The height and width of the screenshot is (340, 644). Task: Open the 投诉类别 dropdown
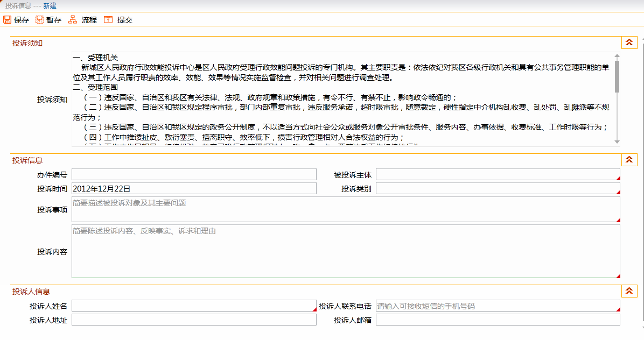tap(498, 188)
